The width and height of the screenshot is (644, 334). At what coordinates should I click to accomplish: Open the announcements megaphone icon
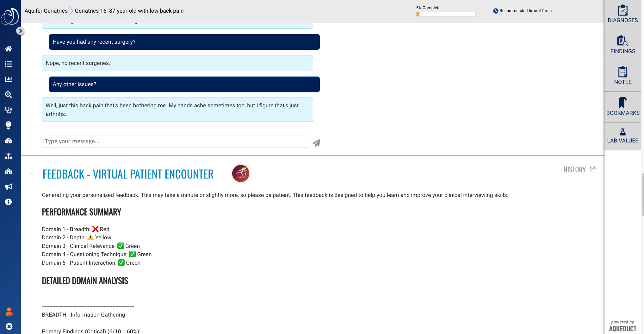point(8,186)
